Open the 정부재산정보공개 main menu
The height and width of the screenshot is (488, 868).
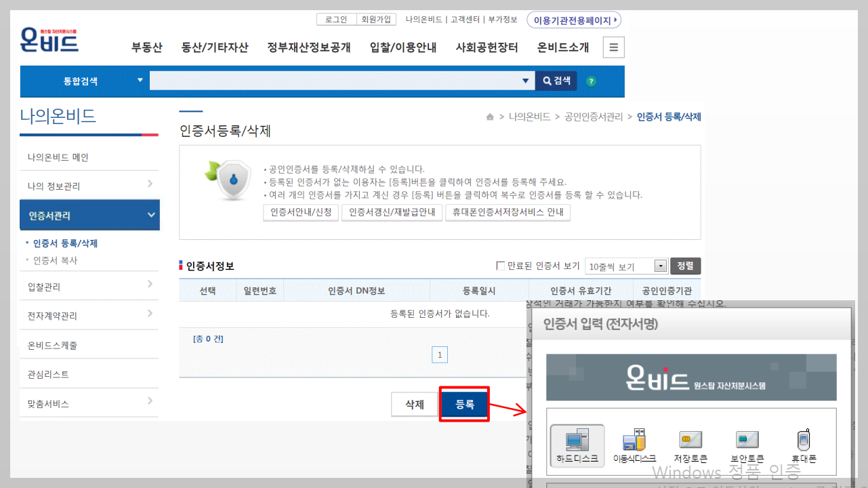tap(309, 47)
